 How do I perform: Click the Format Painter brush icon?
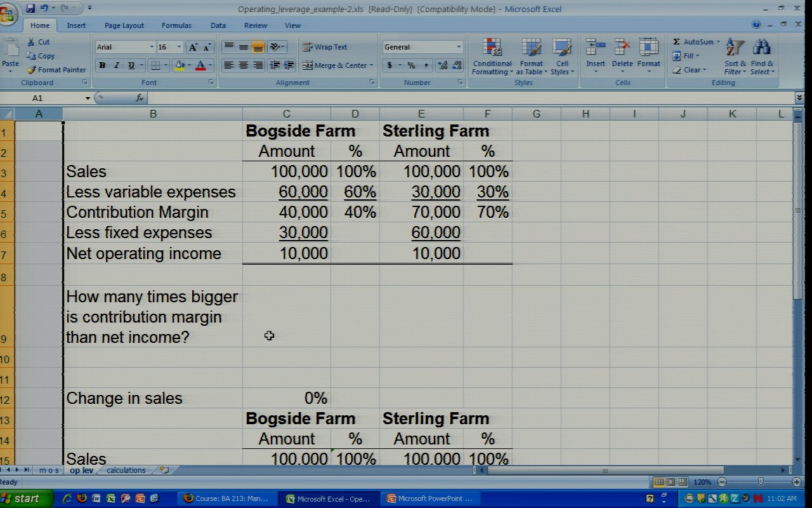coord(31,70)
